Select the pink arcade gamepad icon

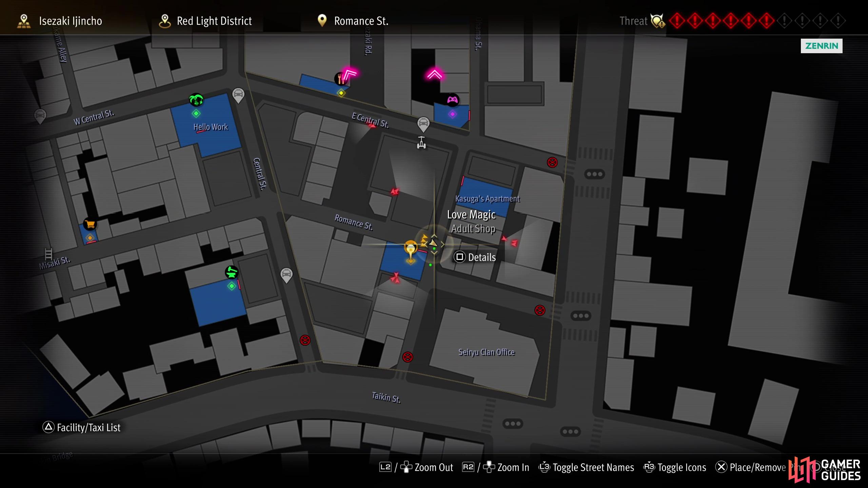pyautogui.click(x=453, y=100)
